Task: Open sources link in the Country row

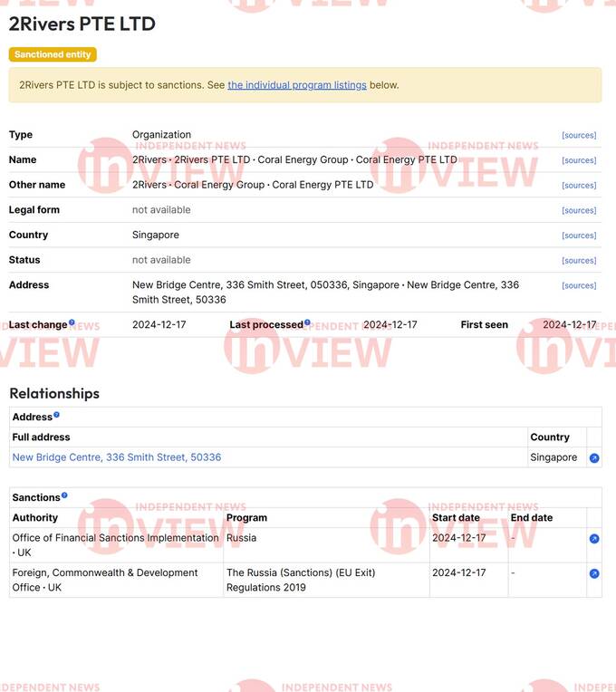Action: pyautogui.click(x=579, y=235)
